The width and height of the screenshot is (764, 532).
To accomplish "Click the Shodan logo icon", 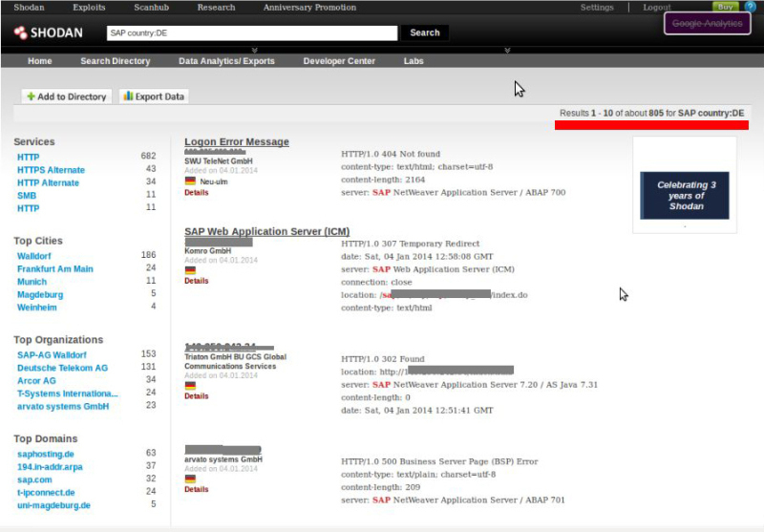I will [20, 32].
